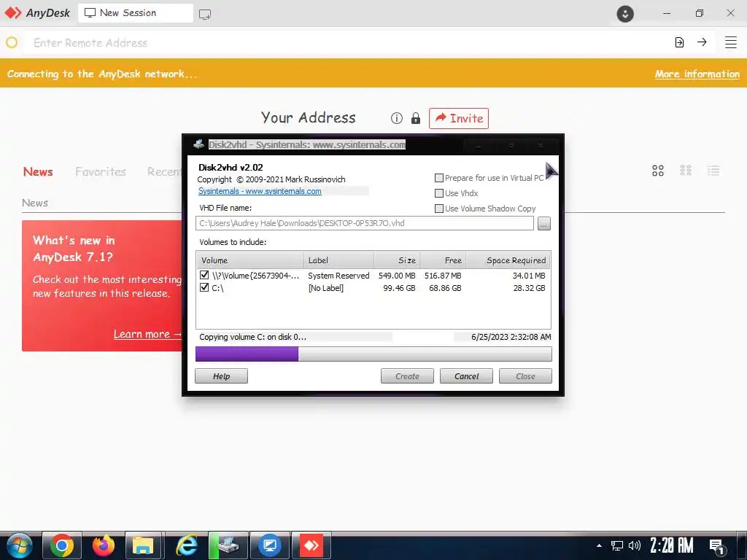Switch to the Recent tab in AnyDesk
Image resolution: width=747 pixels, height=560 pixels.
tap(164, 172)
